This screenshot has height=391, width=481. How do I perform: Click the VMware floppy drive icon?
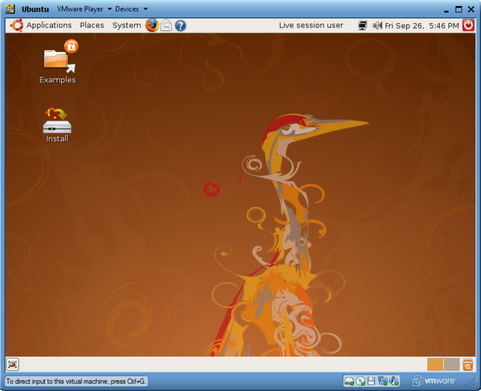tap(371, 381)
